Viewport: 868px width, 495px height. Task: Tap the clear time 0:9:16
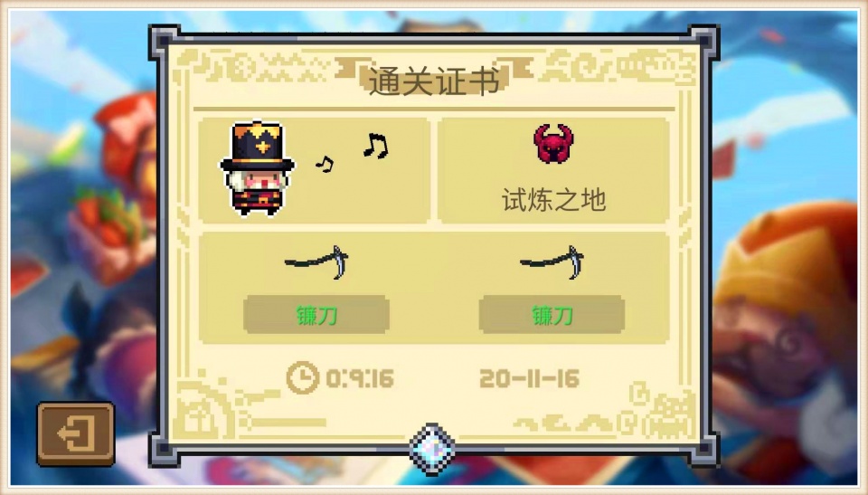tap(360, 379)
